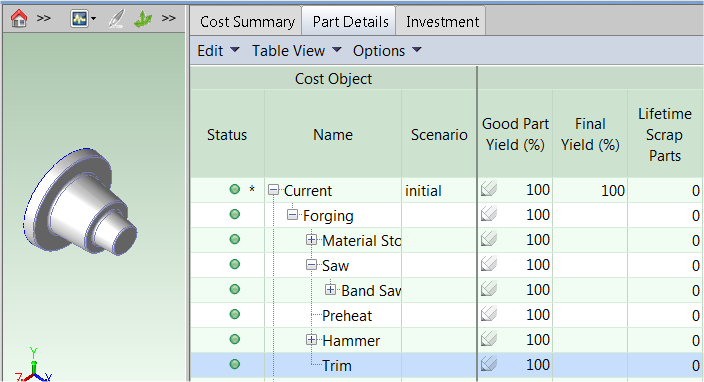Click the Cost Object group header
The image size is (704, 382).
(333, 79)
